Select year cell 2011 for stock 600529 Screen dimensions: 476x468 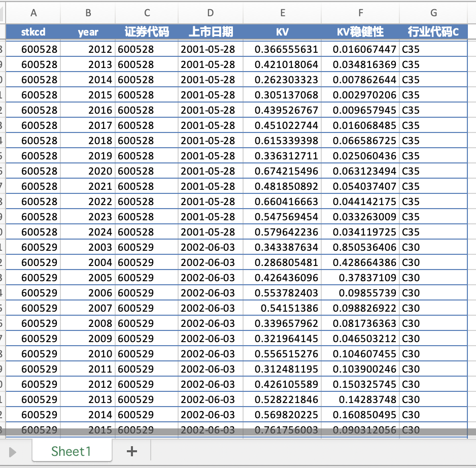pos(88,369)
